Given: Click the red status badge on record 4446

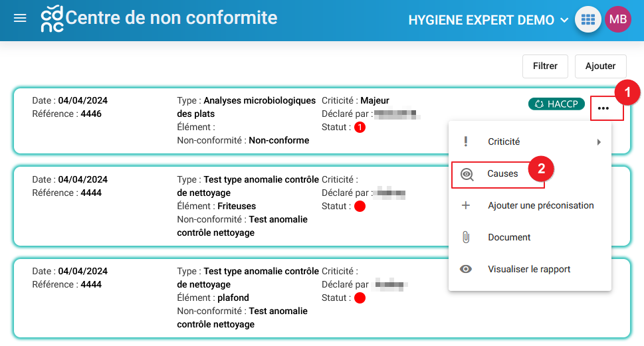Looking at the screenshot, I should [x=360, y=127].
